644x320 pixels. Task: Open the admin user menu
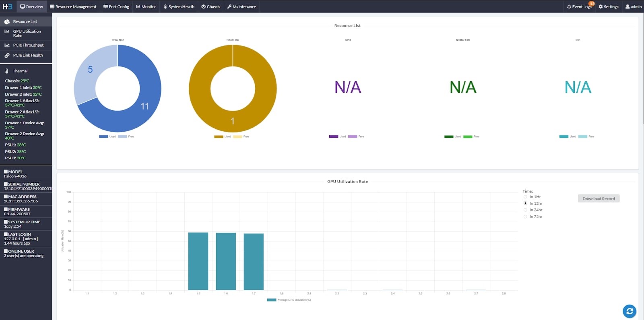click(x=633, y=6)
